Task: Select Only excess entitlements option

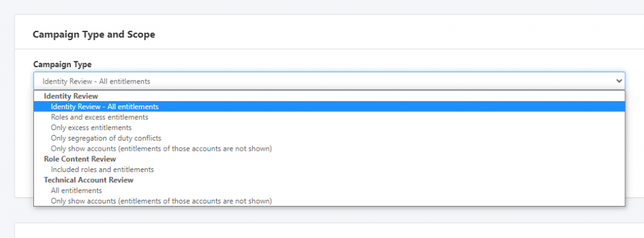Action: coord(330,127)
